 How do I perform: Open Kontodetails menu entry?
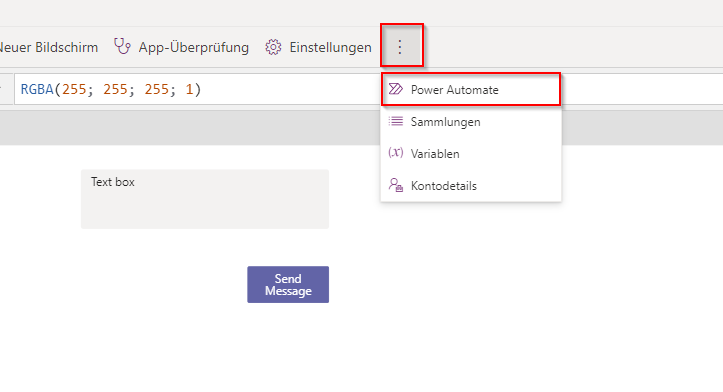(471, 186)
